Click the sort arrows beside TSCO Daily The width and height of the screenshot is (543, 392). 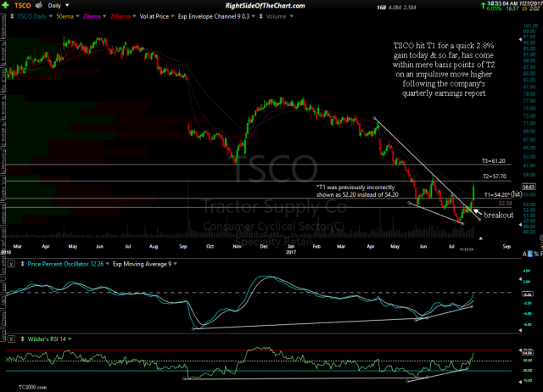[x=12, y=16]
